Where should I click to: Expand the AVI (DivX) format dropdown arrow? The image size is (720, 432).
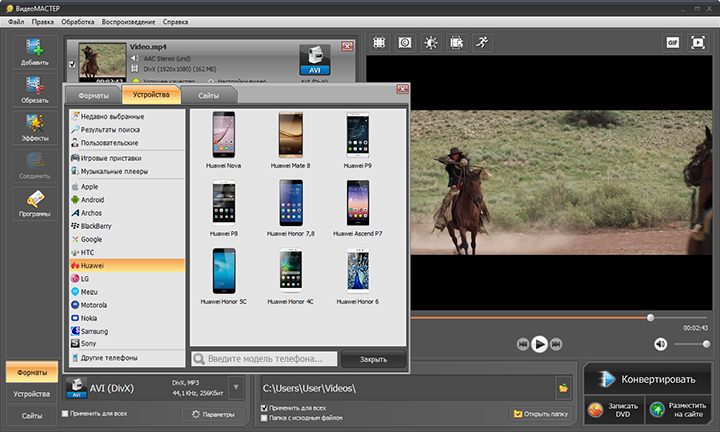point(236,387)
